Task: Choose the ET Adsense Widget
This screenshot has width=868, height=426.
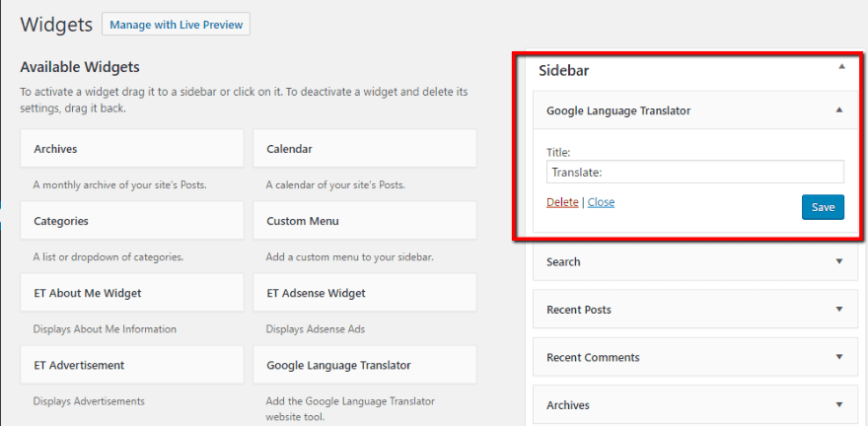Action: [x=364, y=293]
